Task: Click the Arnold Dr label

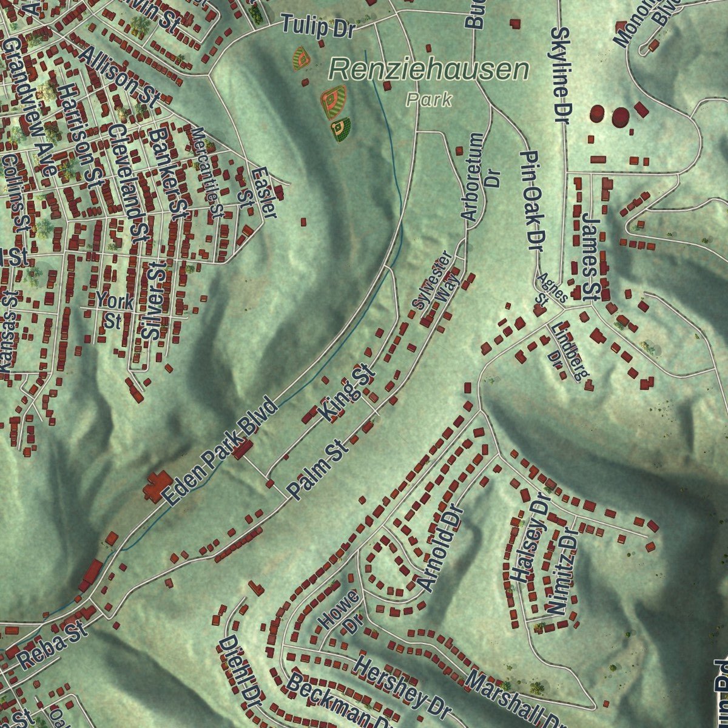Action: 441,549
